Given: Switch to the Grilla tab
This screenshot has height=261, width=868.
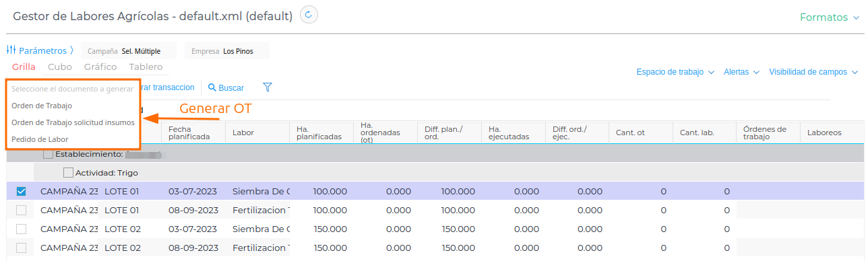Looking at the screenshot, I should coord(24,67).
